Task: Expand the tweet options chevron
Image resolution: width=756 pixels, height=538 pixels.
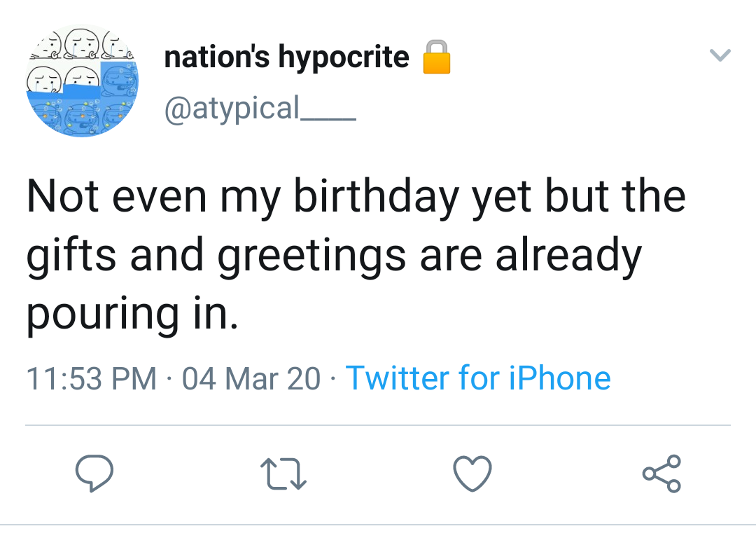Action: pos(720,55)
